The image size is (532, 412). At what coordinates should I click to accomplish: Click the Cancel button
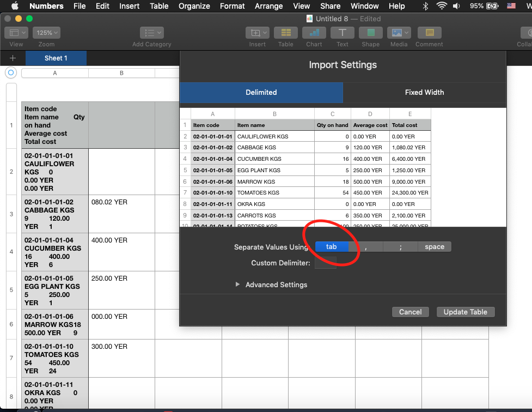pyautogui.click(x=410, y=312)
